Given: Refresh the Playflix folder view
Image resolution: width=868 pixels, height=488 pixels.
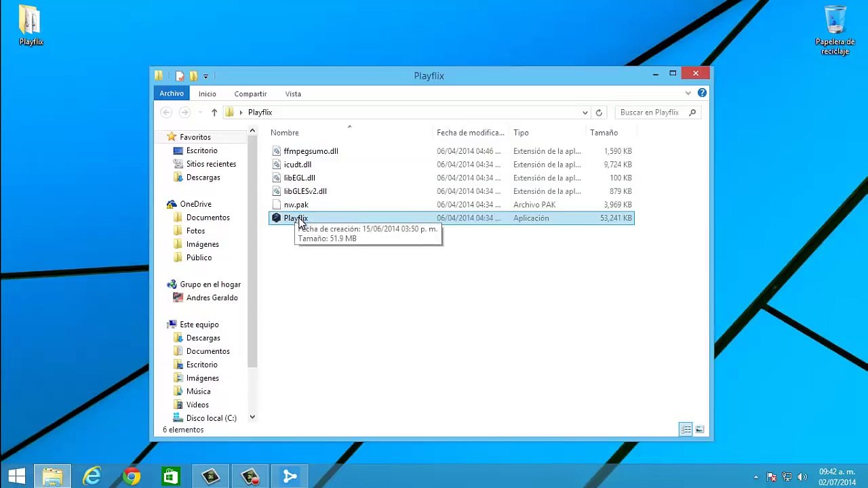Looking at the screenshot, I should 599,113.
